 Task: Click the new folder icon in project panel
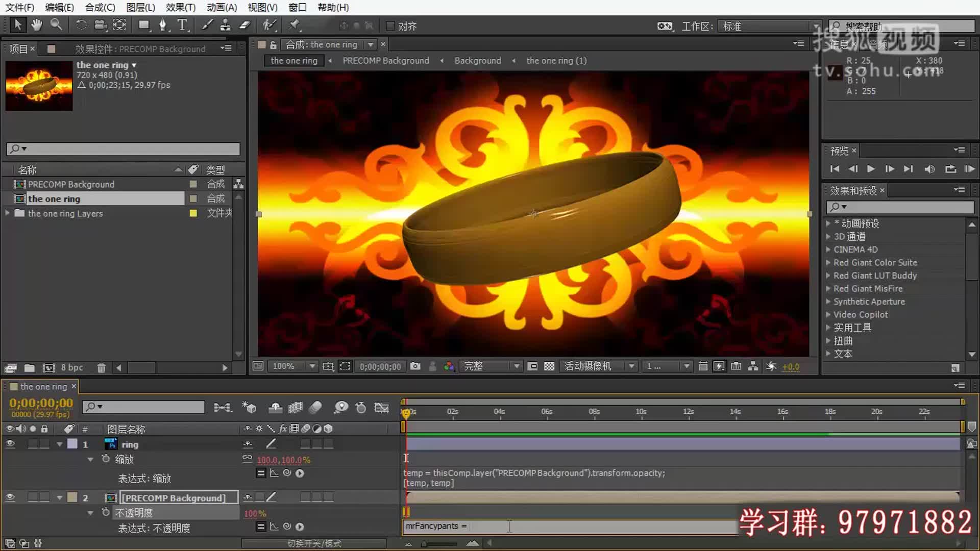[x=30, y=368]
